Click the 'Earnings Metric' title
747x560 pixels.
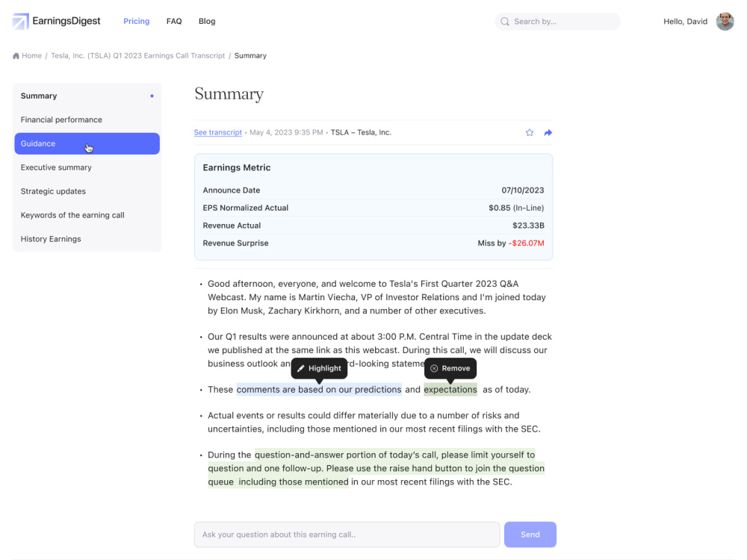coord(237,167)
